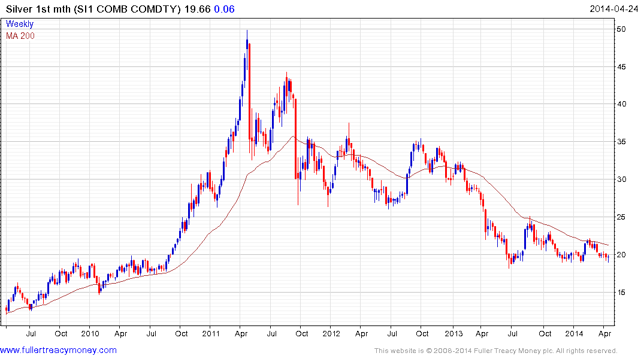
Task: Click the Weekly interval label
Action: tap(20, 24)
